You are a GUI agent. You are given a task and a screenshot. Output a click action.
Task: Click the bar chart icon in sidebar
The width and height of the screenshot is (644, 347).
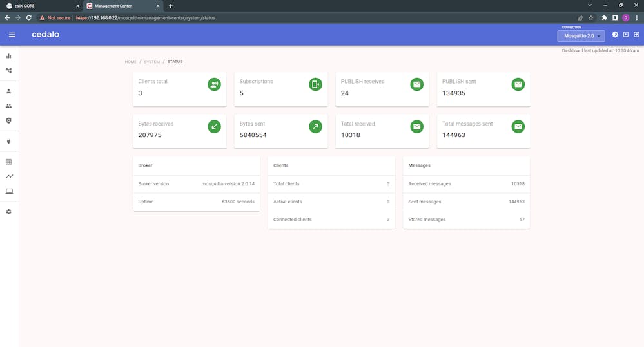coord(9,56)
